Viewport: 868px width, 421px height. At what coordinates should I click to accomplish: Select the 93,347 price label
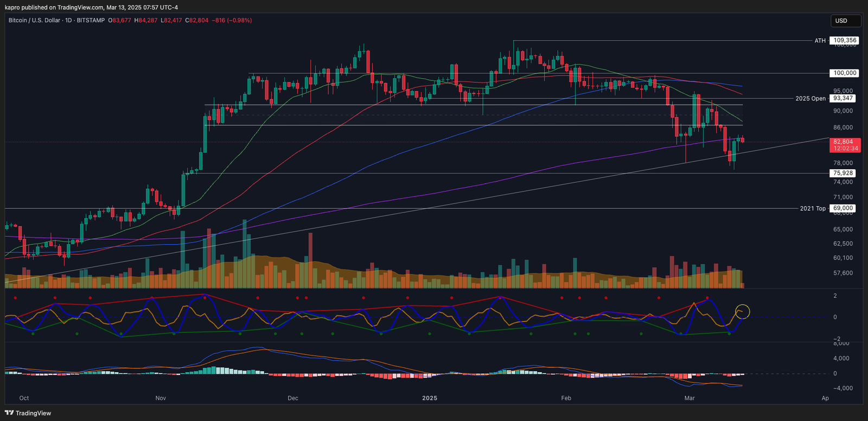[843, 99]
